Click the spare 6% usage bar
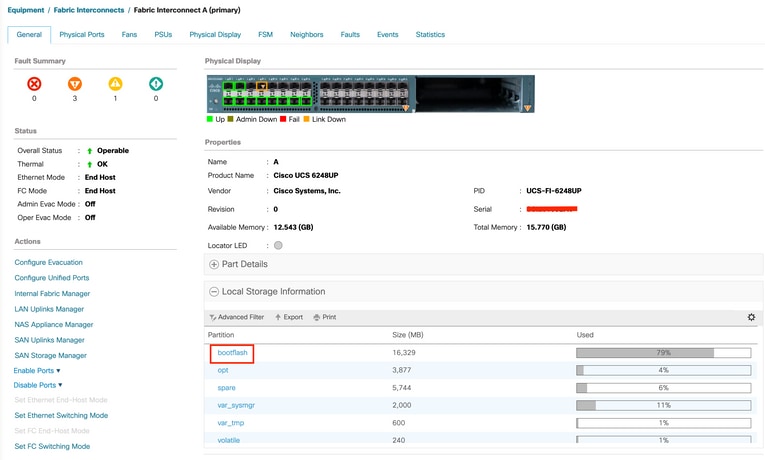Screen dimensions: 765x460 [x=664, y=388]
